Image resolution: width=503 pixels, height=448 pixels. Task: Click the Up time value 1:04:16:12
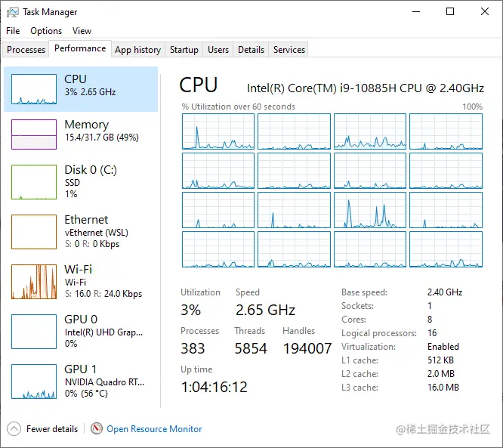214,387
